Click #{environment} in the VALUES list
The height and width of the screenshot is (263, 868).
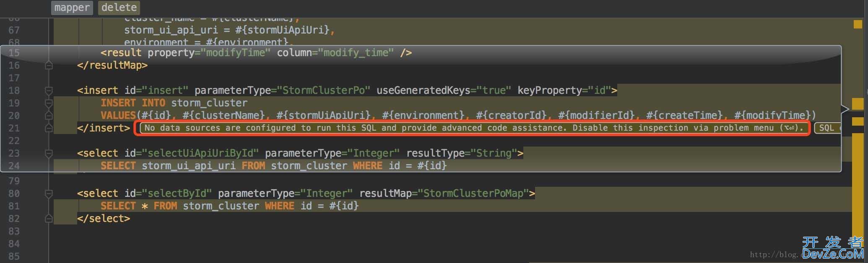pos(424,116)
